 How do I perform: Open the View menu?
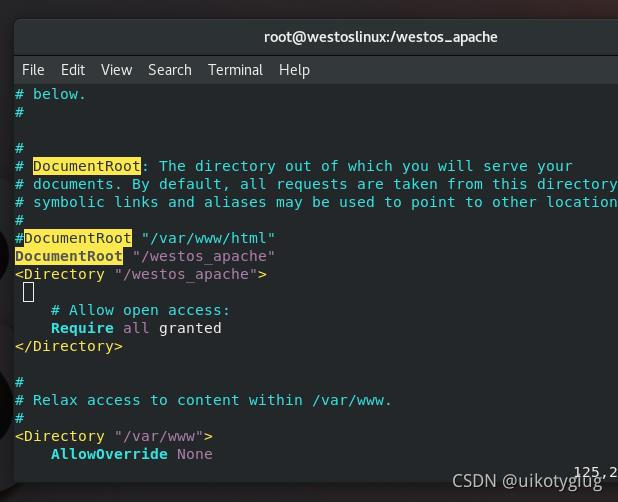tap(116, 70)
